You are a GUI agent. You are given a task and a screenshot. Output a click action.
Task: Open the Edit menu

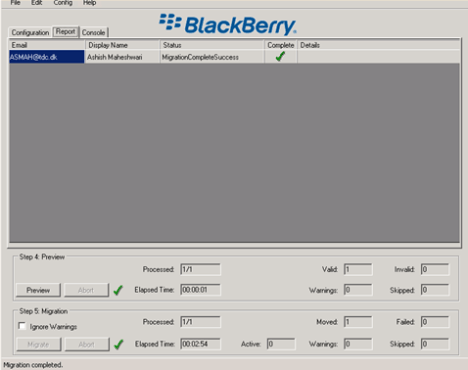pos(37,3)
